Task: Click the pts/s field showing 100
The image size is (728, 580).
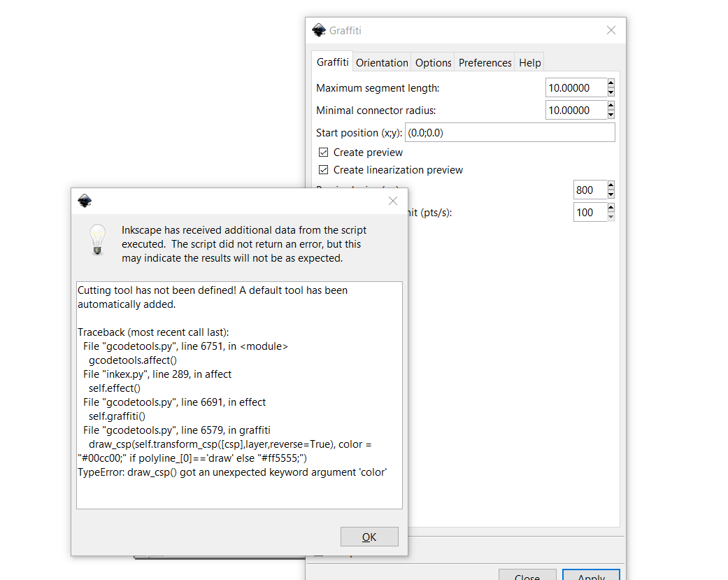Action: coord(590,212)
